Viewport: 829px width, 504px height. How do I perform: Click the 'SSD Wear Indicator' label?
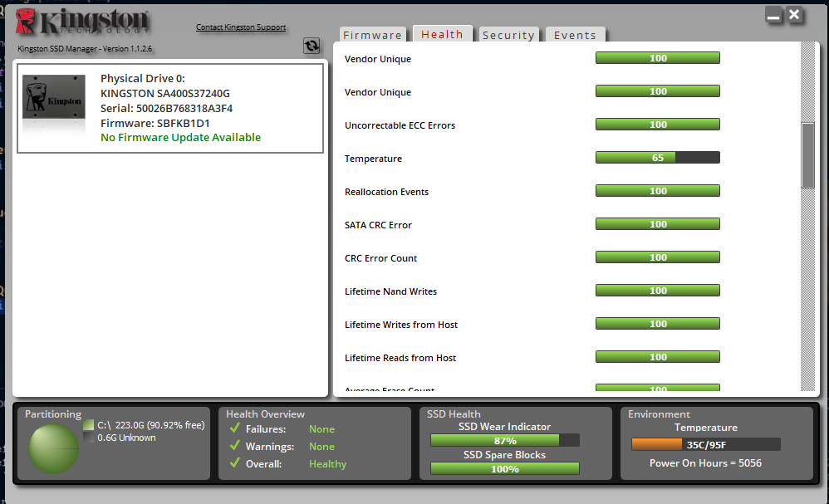504,426
